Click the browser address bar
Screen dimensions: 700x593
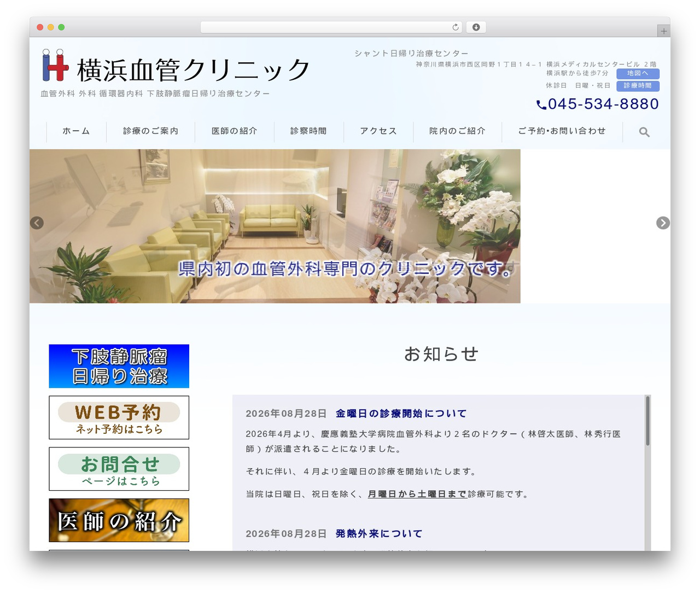[331, 27]
